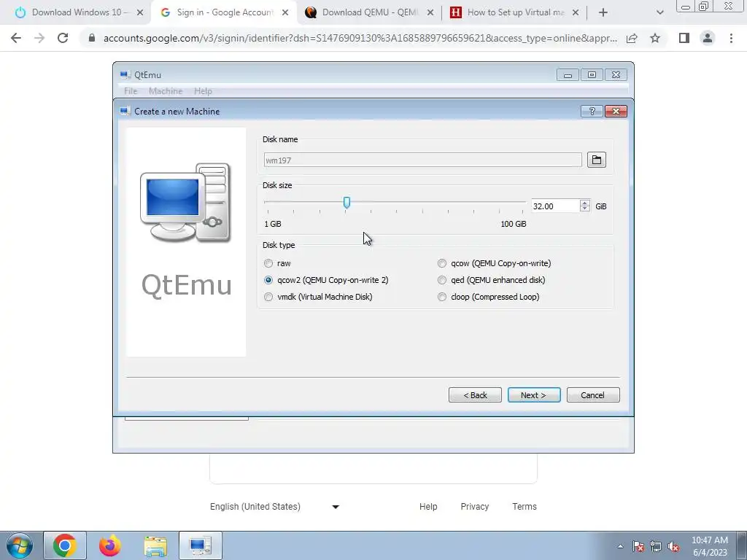The height and width of the screenshot is (560, 747).
Task: Select QtEmu taskbar icon
Action: [x=201, y=545]
